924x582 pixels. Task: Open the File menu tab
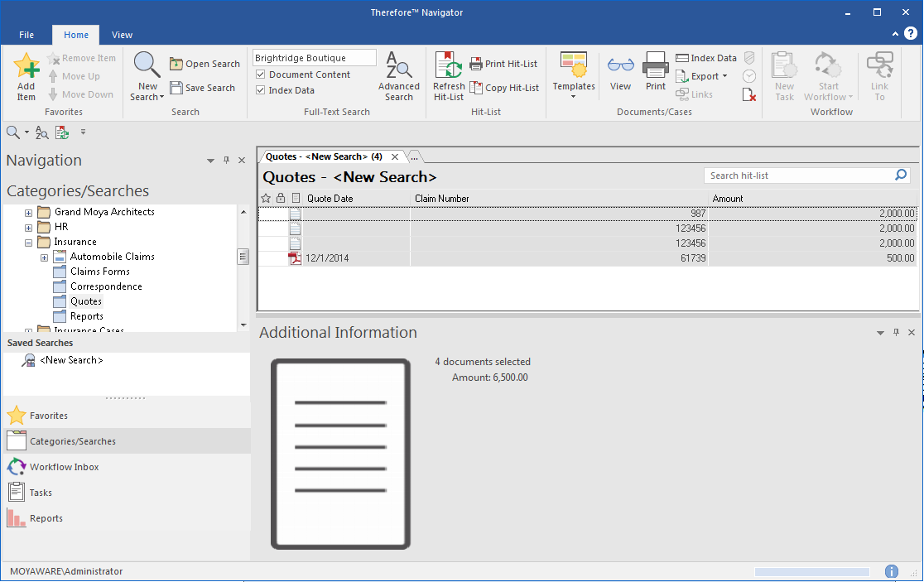tap(26, 35)
